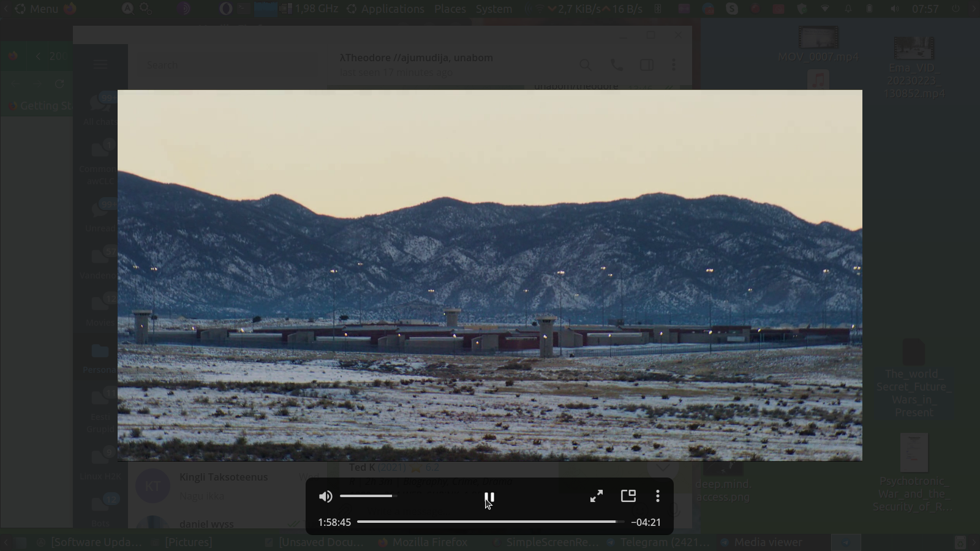Click the elapsed time 1:58:45
This screenshot has width=980, height=551.
click(334, 522)
